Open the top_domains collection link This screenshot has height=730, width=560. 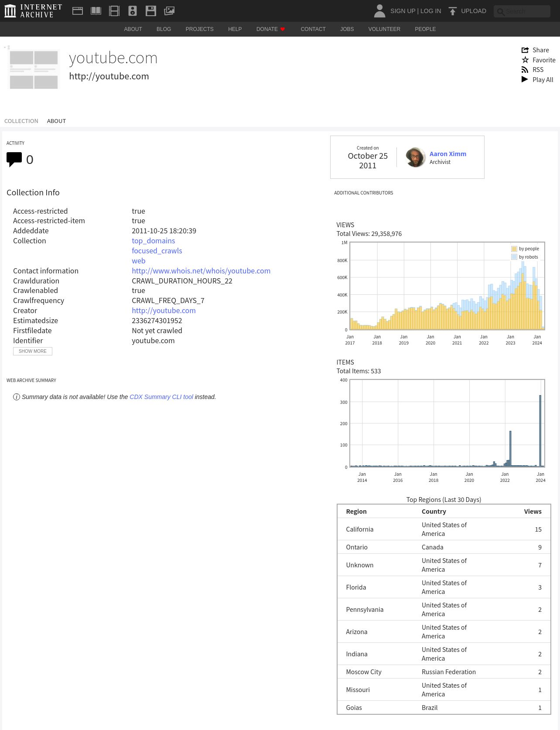pyautogui.click(x=154, y=241)
